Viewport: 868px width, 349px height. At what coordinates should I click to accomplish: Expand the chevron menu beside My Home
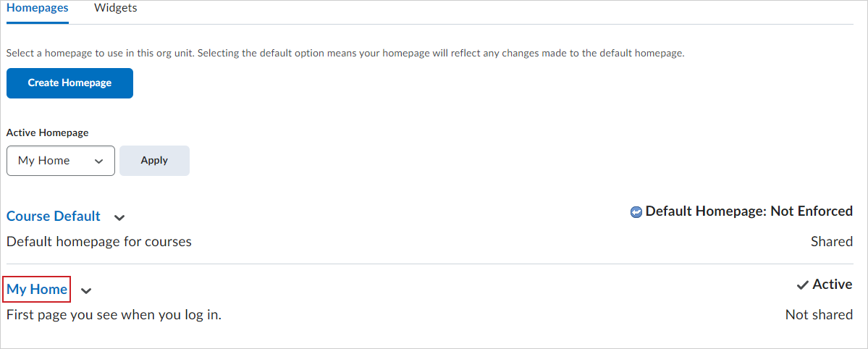86,291
